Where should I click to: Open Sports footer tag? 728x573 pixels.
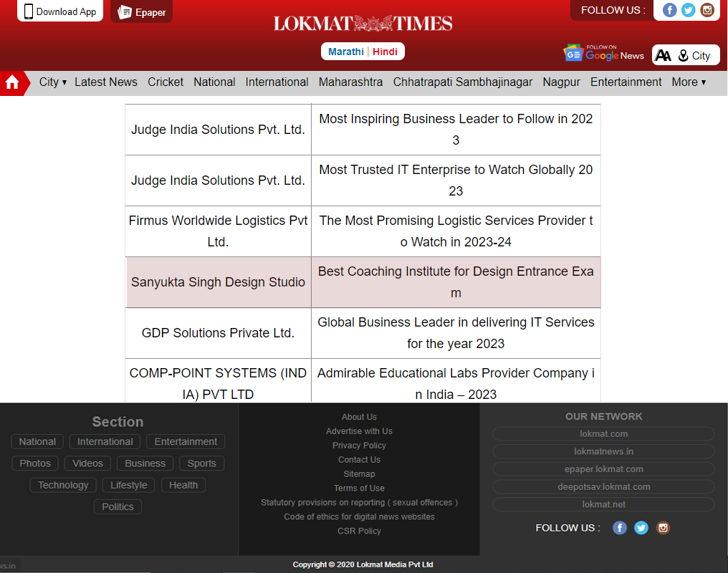(x=201, y=463)
